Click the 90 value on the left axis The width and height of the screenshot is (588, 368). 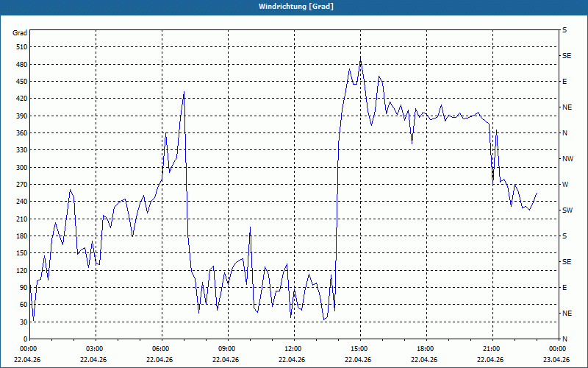click(x=24, y=288)
